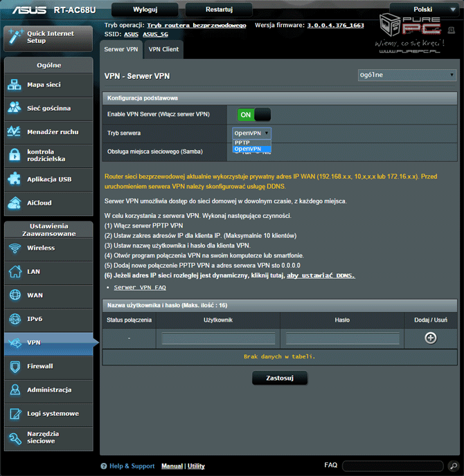Toggle the Enable VPN Server ON switch

point(253,115)
